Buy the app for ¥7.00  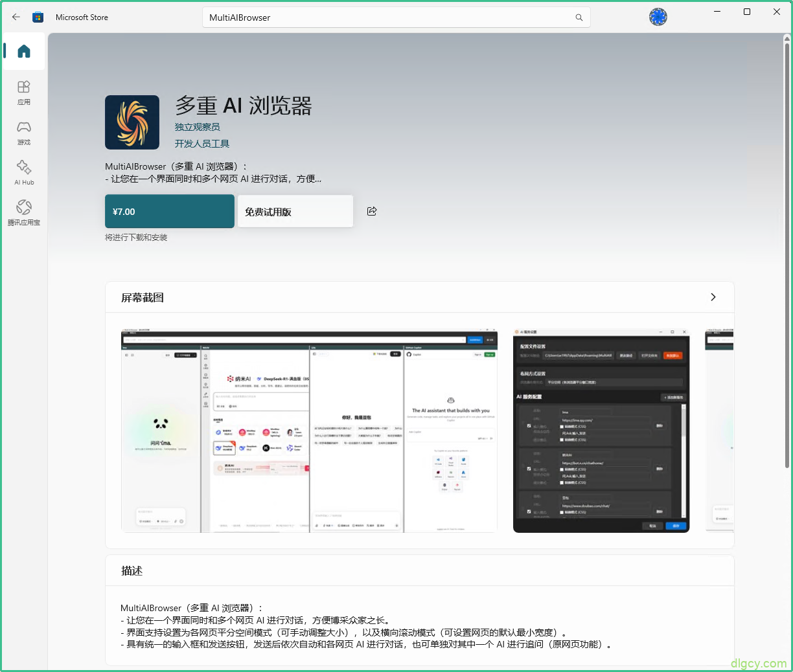pos(170,212)
